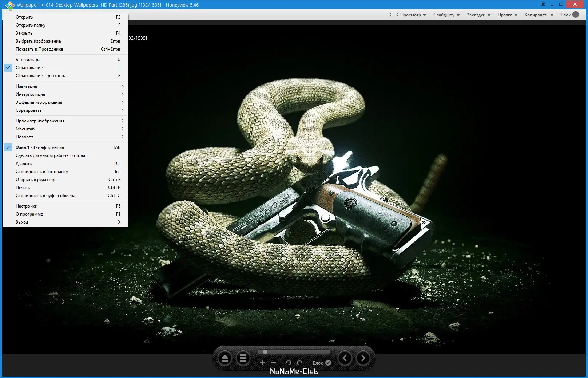Image resolution: width=588 pixels, height=378 pixels.
Task: Select the Без фильтра option
Action: [x=65, y=60]
